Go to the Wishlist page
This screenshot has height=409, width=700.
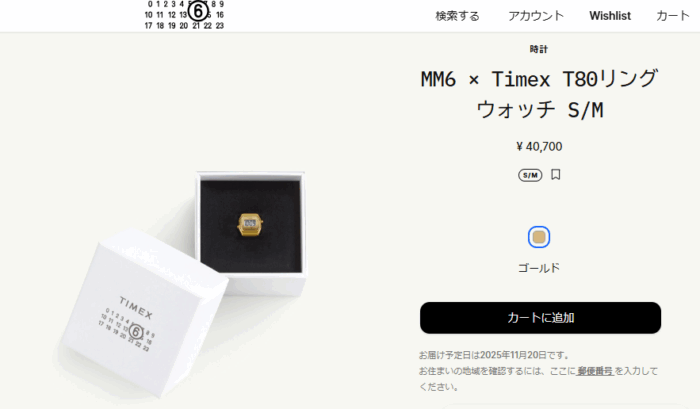pyautogui.click(x=610, y=16)
